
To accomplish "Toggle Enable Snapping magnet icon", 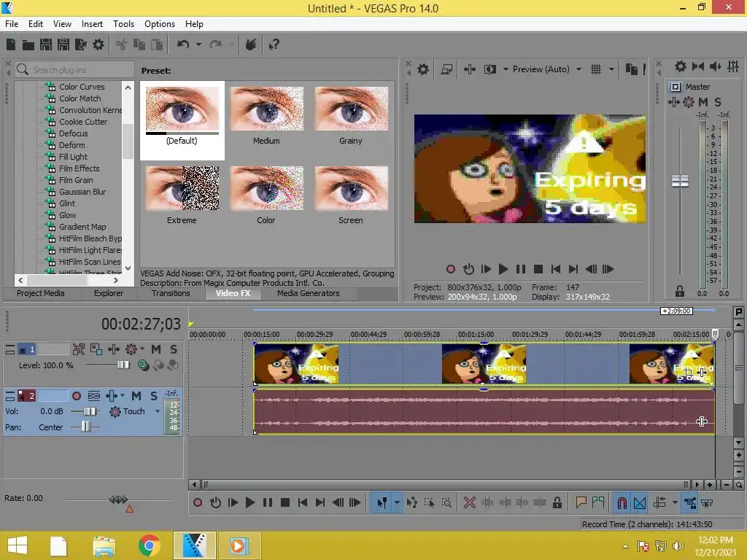I will (x=622, y=503).
